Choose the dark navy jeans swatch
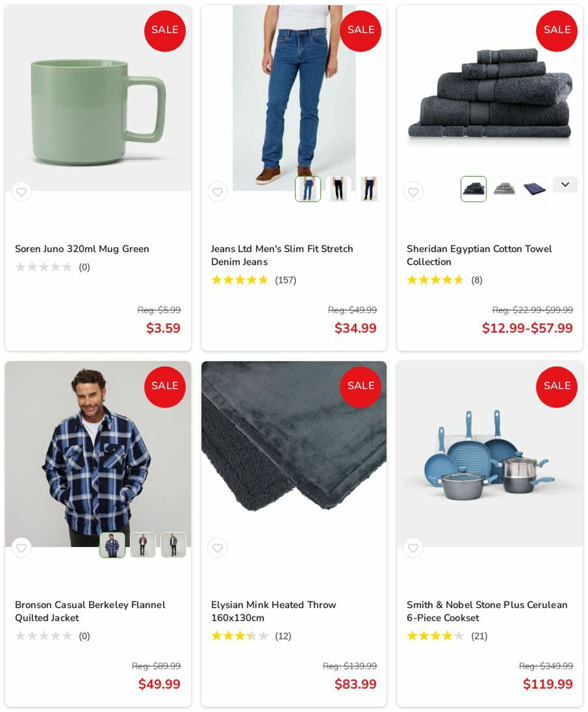The width and height of the screenshot is (588, 712). (369, 189)
